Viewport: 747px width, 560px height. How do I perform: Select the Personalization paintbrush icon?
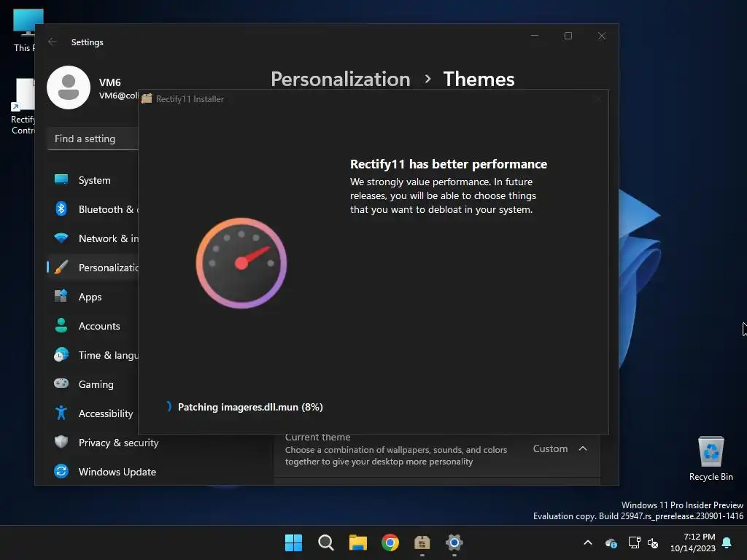[61, 267]
